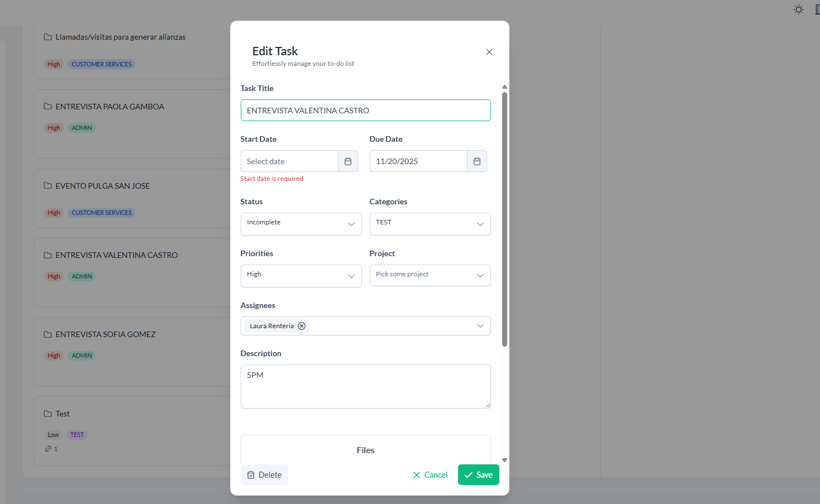820x504 pixels.
Task: Click the Task Title input field
Action: (x=365, y=111)
